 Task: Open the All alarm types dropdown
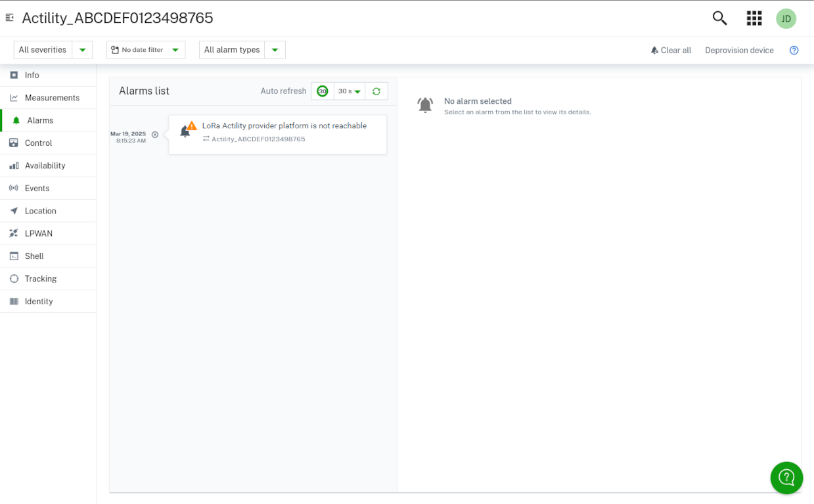tap(242, 49)
